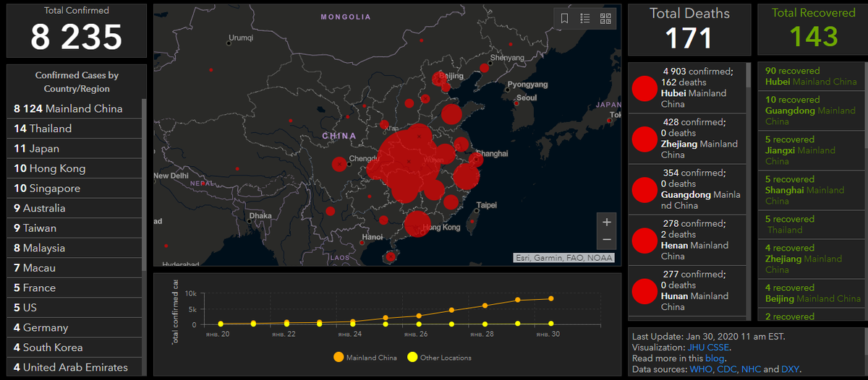Toggle Other Locations series in chart legend
Image resolution: width=868 pixels, height=380 pixels.
439,357
